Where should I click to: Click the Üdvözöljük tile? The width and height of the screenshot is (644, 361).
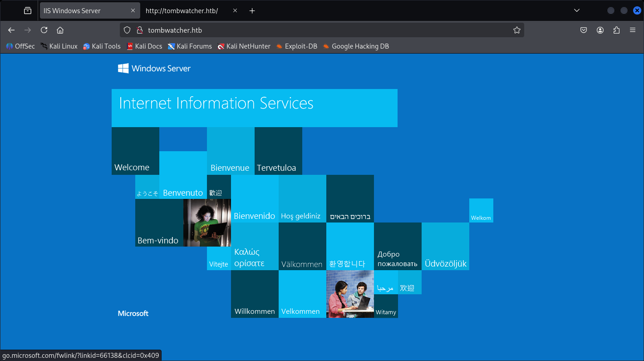pos(445,246)
